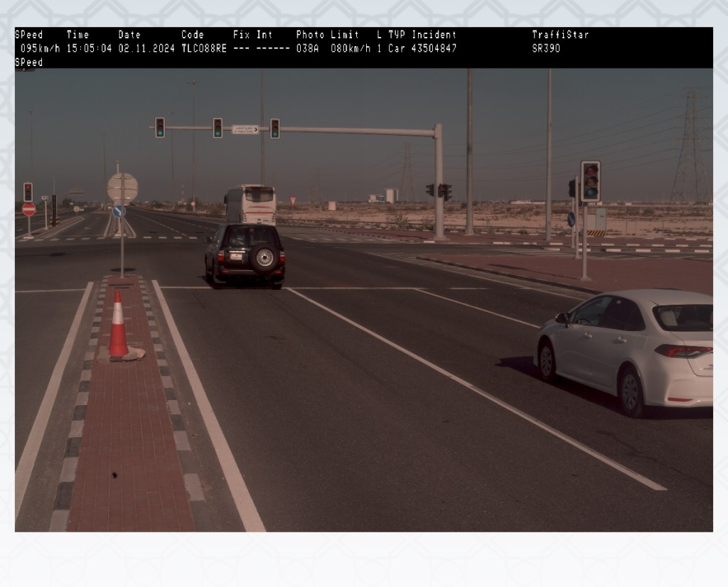Click the vehicle type value Car

(x=396, y=48)
